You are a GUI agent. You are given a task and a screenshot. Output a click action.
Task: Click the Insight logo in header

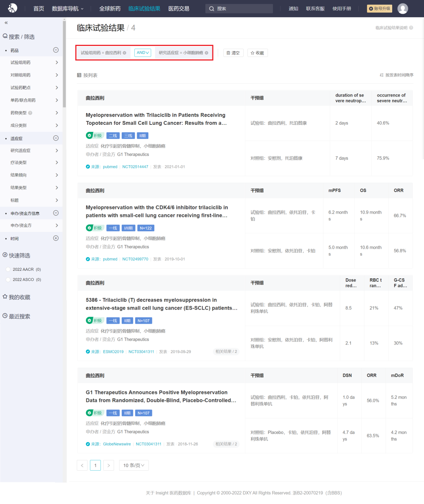coord(13,8)
